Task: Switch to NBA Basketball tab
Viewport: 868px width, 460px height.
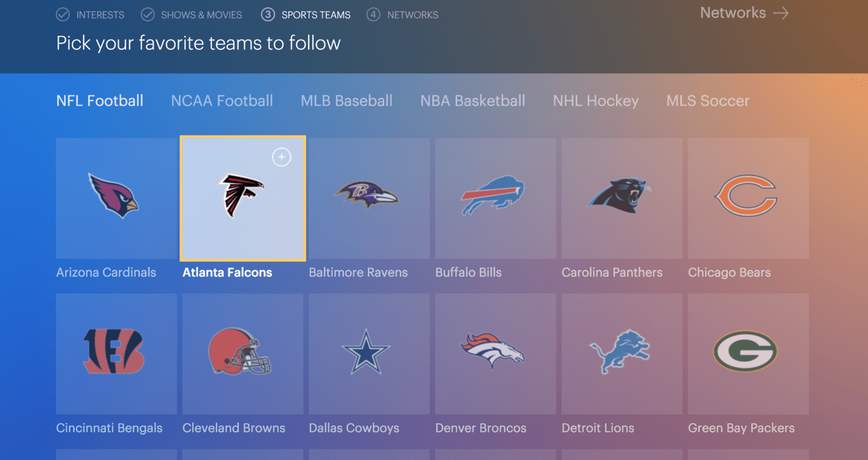Action: click(x=473, y=101)
